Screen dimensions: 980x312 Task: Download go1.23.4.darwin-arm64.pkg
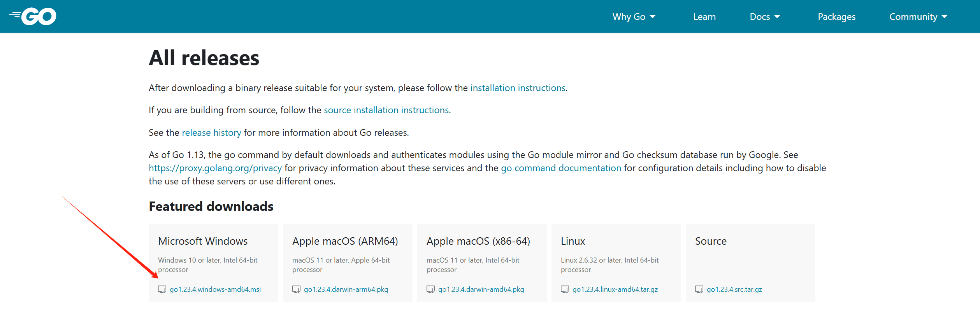(x=346, y=289)
